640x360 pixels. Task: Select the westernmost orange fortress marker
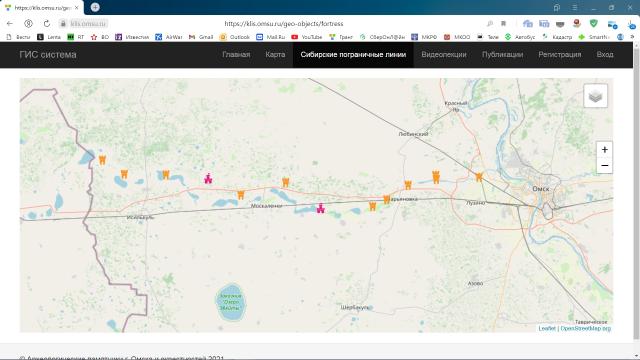point(102,160)
